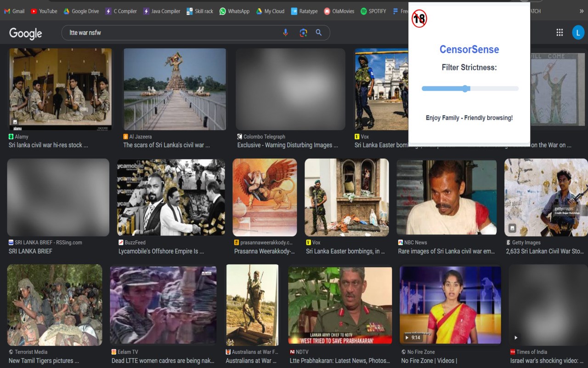The width and height of the screenshot is (588, 368).
Task: Open 'The scars of Sri Lanka's civil war' caption
Action: point(166,145)
